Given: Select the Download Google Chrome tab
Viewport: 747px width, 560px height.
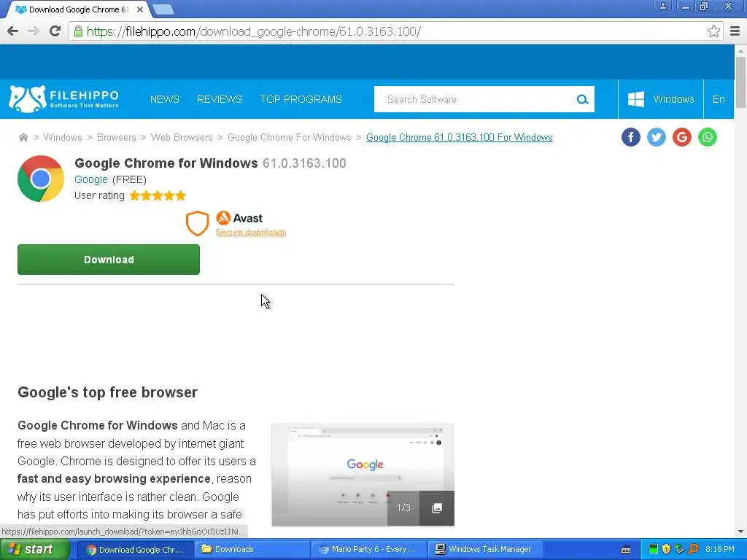Looking at the screenshot, I should click(x=79, y=9).
